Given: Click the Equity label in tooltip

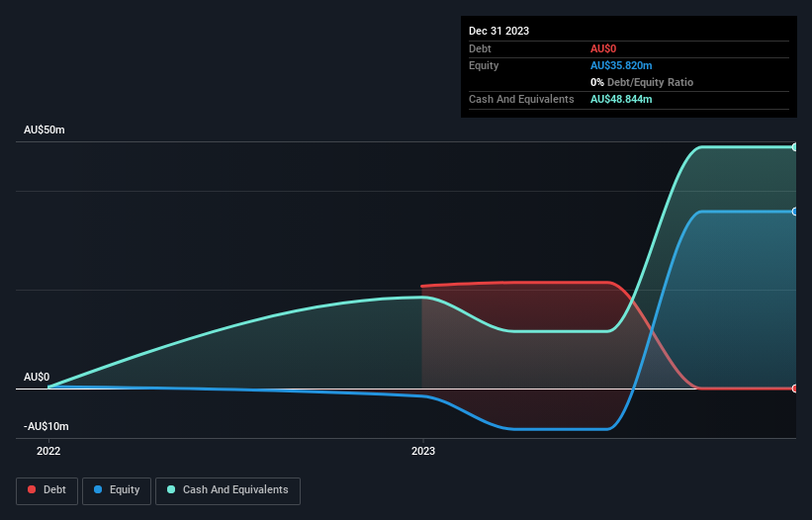Looking at the screenshot, I should pyautogui.click(x=484, y=65).
